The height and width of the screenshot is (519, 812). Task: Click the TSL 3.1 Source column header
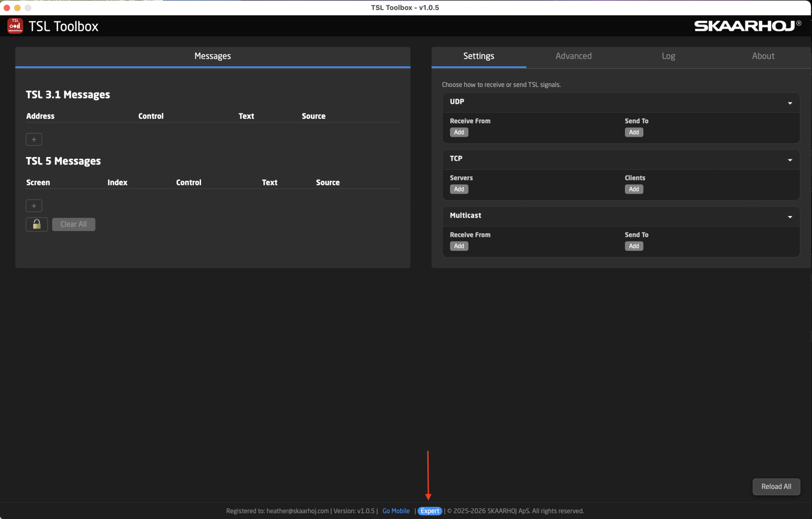[x=314, y=116]
